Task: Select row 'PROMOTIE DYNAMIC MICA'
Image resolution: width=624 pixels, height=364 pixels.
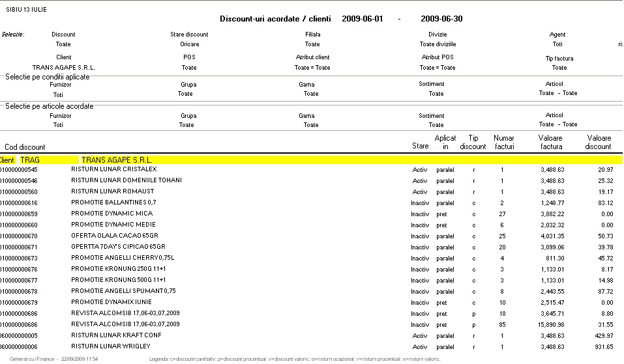Action: coord(311,214)
